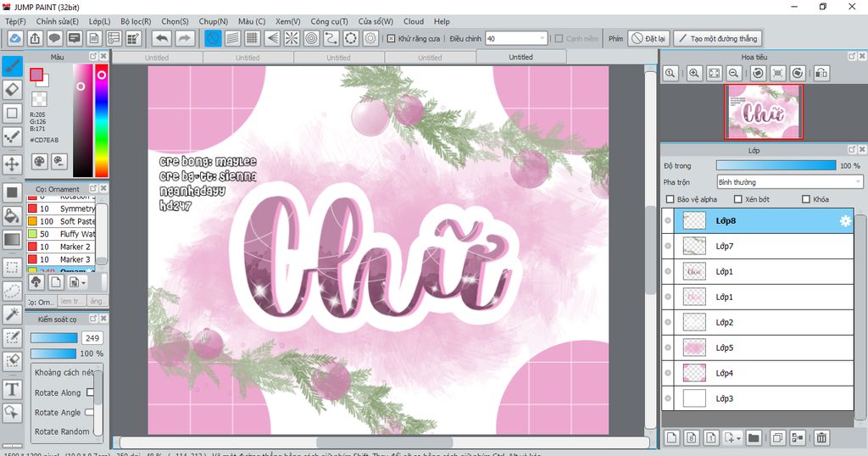Image resolution: width=868 pixels, height=456 pixels.
Task: Select the Shape (rectangle) tool
Action: [x=12, y=113]
